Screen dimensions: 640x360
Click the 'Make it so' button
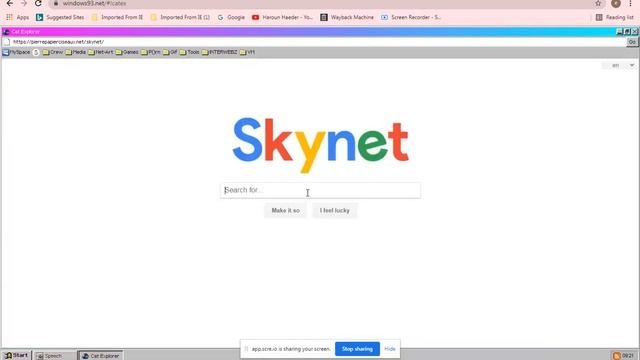click(285, 211)
